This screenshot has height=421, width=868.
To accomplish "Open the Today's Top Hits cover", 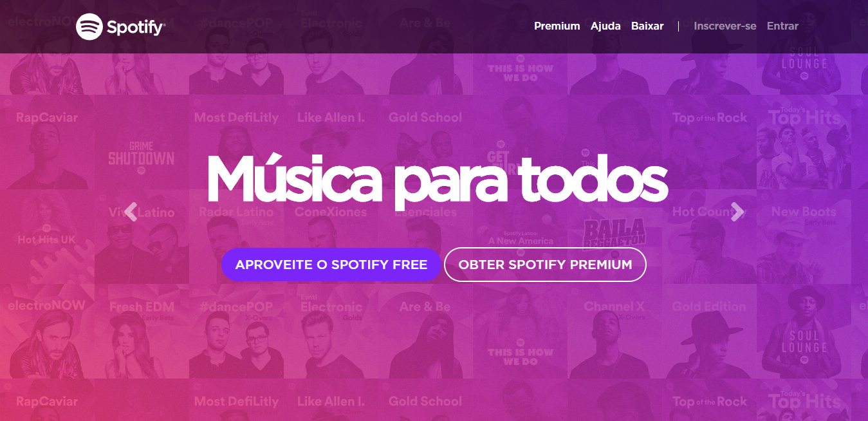I will 804,142.
